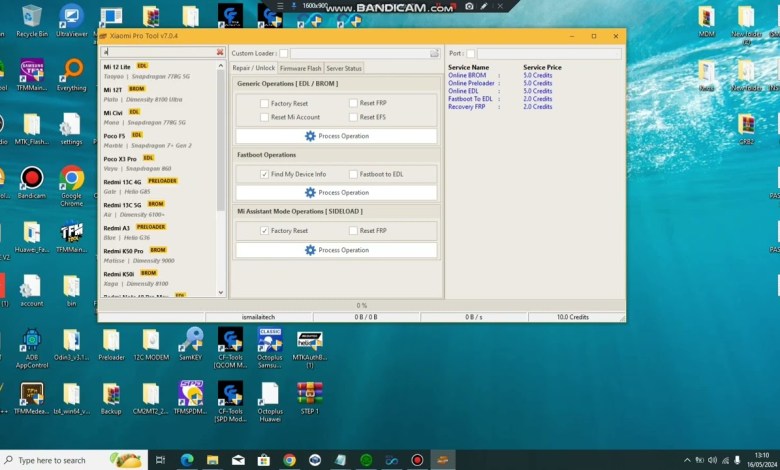Click device list scroll down arrow
This screenshot has height=470, width=780.
pos(221,292)
